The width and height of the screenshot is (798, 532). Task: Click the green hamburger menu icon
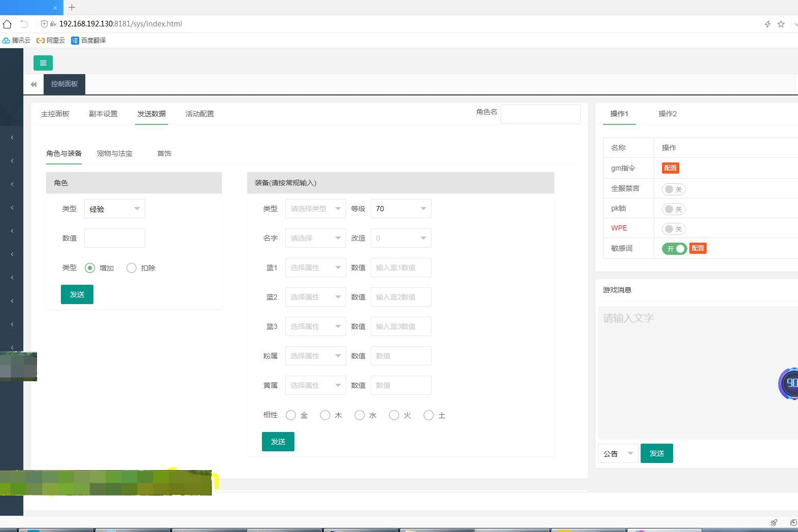click(x=43, y=63)
